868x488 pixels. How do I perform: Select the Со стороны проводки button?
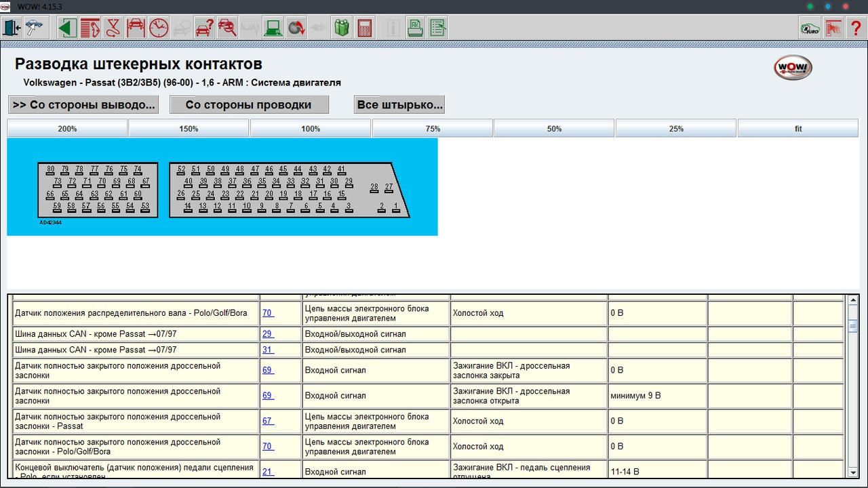click(x=249, y=104)
